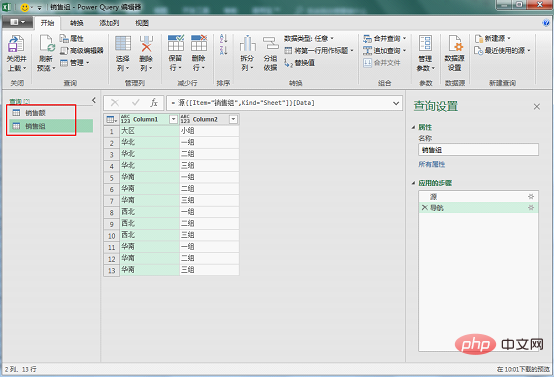Switch to the Add Column (添加列) tab

pyautogui.click(x=109, y=23)
